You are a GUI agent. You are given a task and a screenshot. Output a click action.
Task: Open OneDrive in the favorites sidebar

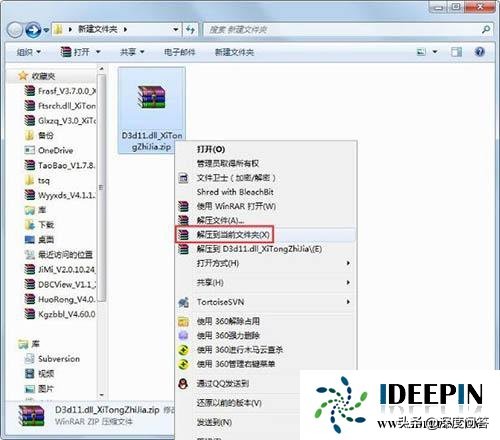click(55, 150)
